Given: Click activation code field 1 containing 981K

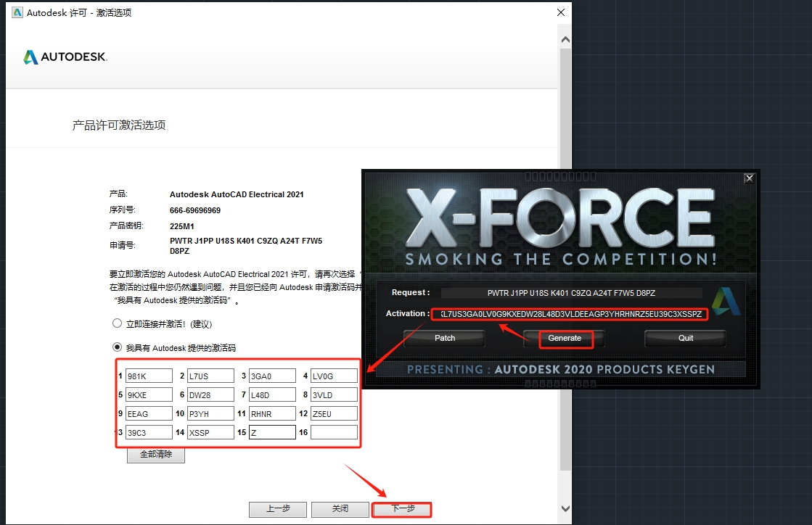Looking at the screenshot, I should click(149, 376).
